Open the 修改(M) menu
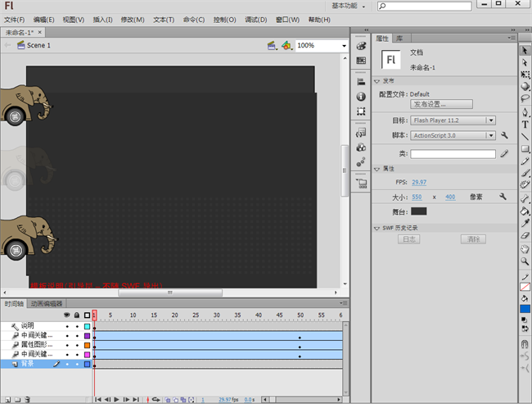 pos(132,20)
